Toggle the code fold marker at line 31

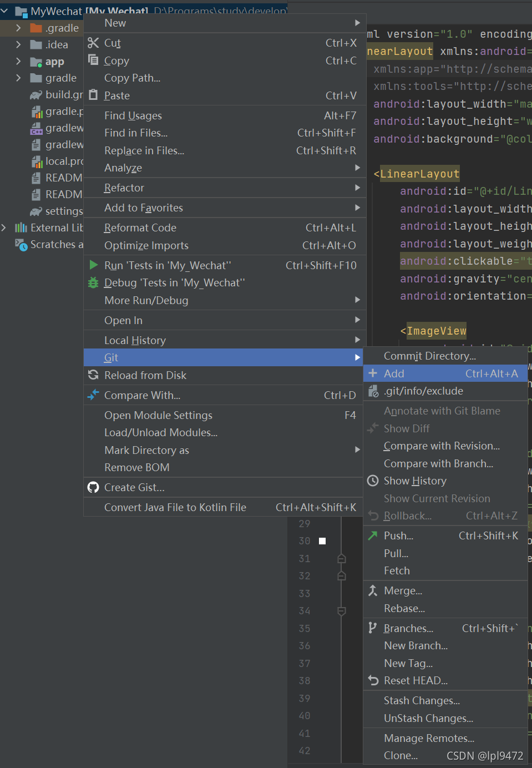pyautogui.click(x=342, y=559)
